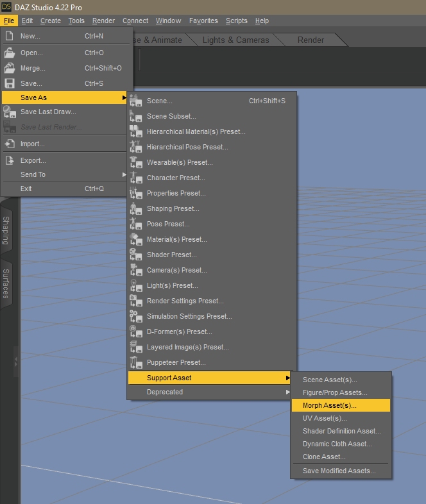The width and height of the screenshot is (426, 504).
Task: Expand the Deprecated submenu arrow
Action: click(288, 392)
